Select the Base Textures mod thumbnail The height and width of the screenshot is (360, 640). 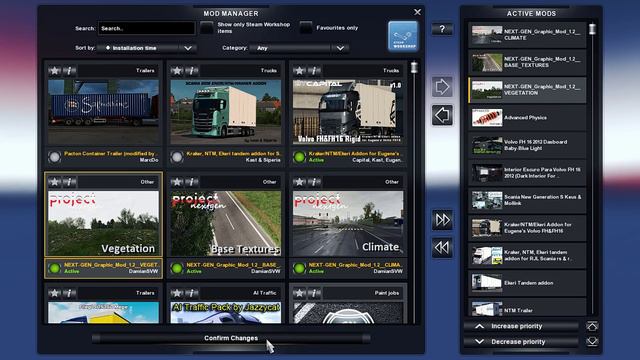(x=226, y=223)
